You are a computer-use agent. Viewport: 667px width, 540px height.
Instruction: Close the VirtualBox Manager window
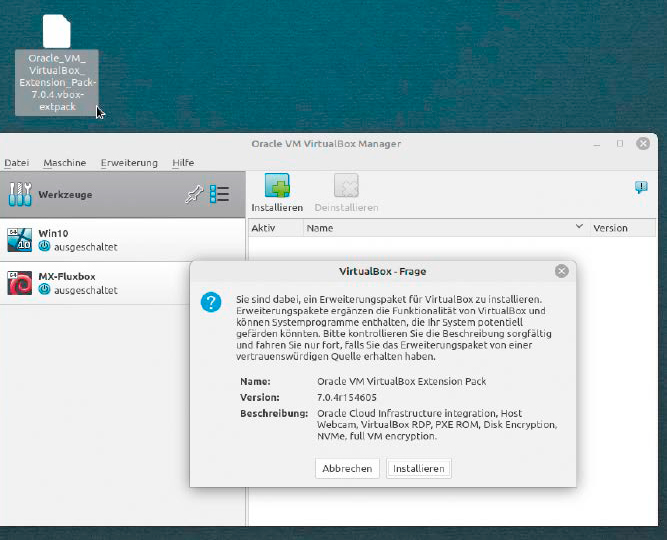(x=643, y=143)
